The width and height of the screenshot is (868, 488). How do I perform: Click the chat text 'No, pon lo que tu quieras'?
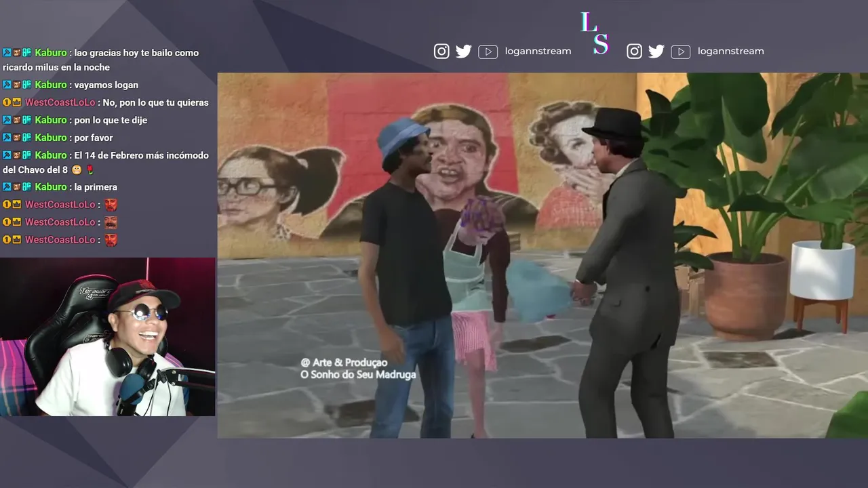tap(156, 103)
